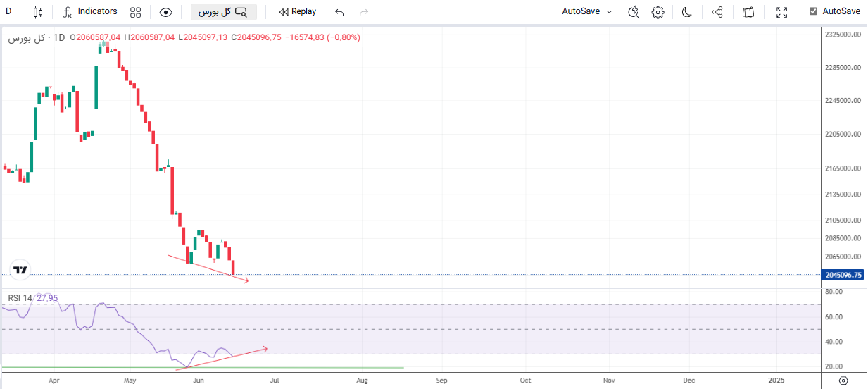Enter fullscreen mode
The width and height of the screenshot is (868, 389).
pyautogui.click(x=781, y=12)
